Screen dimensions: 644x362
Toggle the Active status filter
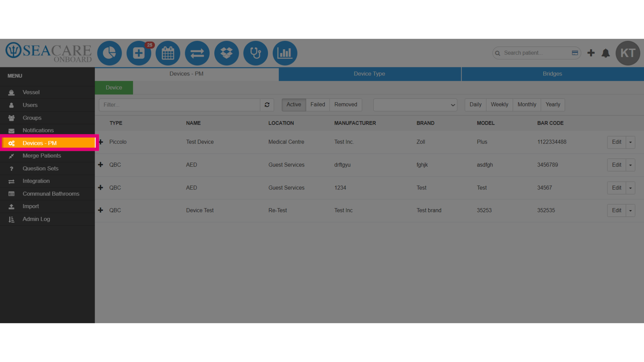pyautogui.click(x=294, y=105)
